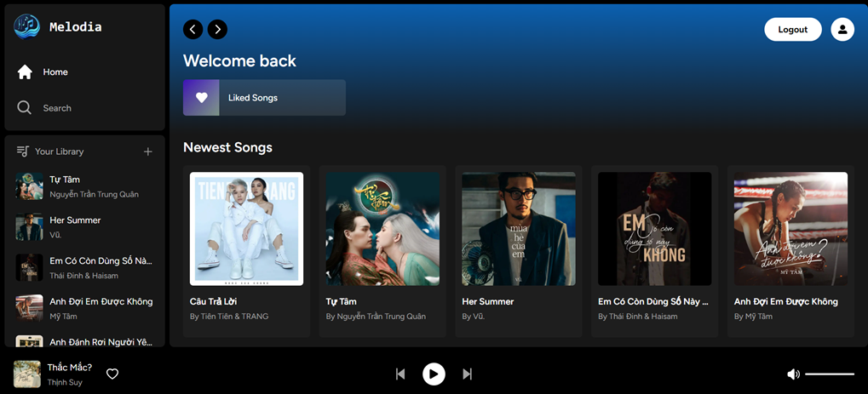
Task: Select Anh Đợi Em Được Không in library
Action: [101, 301]
